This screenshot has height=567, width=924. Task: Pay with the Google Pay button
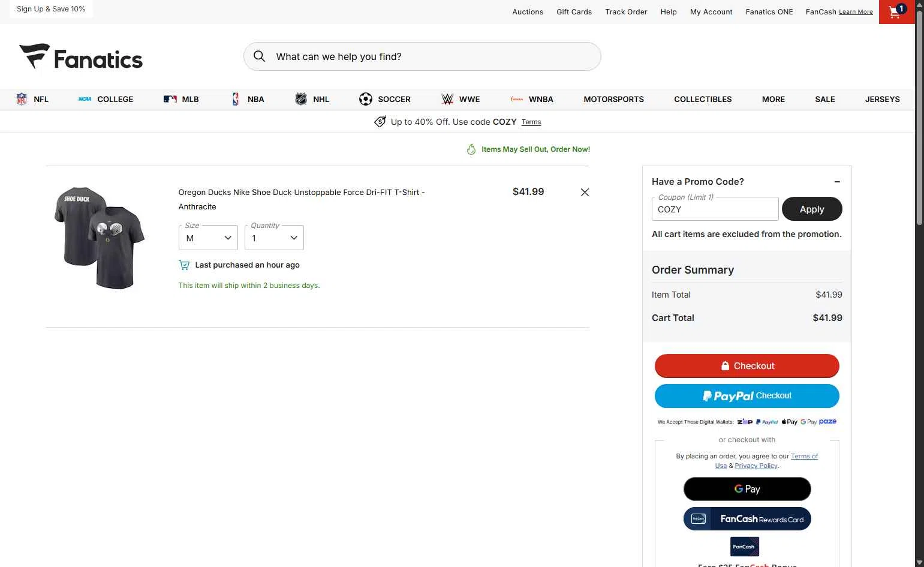click(747, 489)
